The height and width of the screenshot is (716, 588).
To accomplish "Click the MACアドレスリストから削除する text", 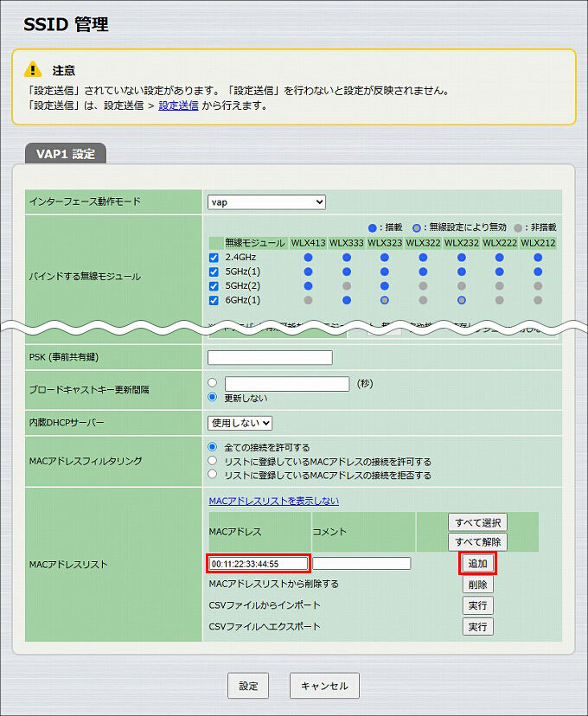I will point(274,584).
